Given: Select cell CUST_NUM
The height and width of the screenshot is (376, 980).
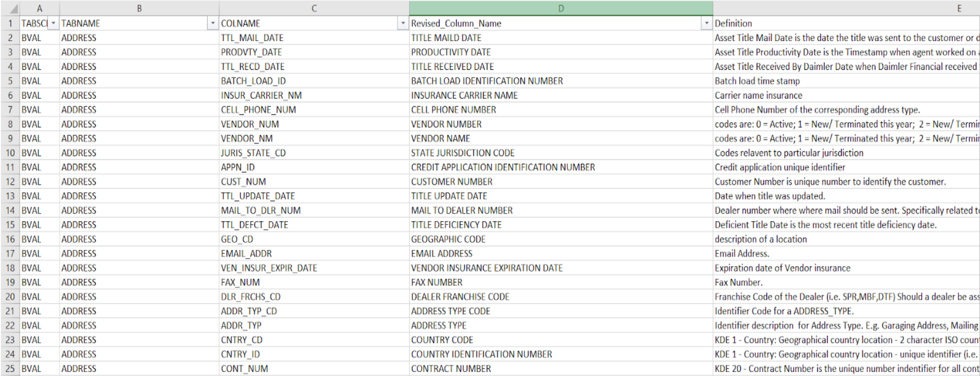Looking at the screenshot, I should 314,182.
